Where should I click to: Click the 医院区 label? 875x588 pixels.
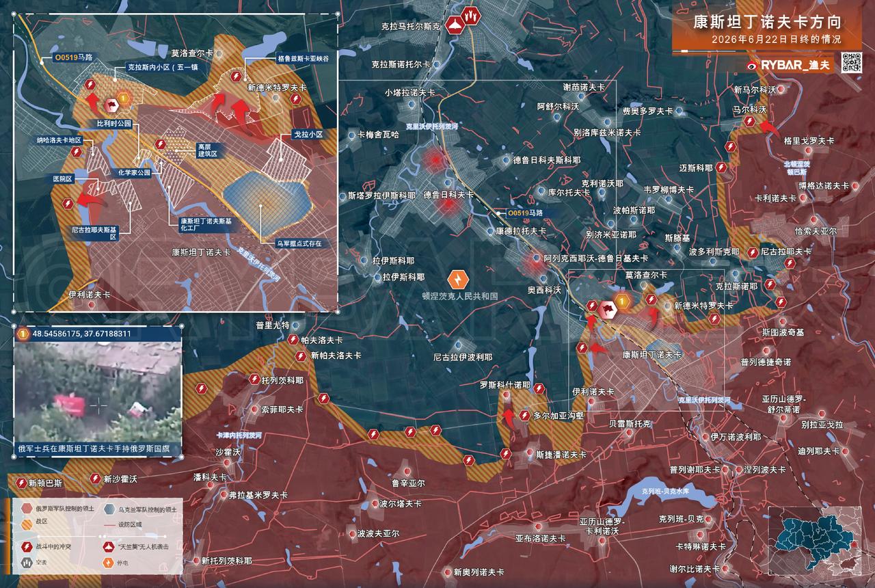(62, 178)
